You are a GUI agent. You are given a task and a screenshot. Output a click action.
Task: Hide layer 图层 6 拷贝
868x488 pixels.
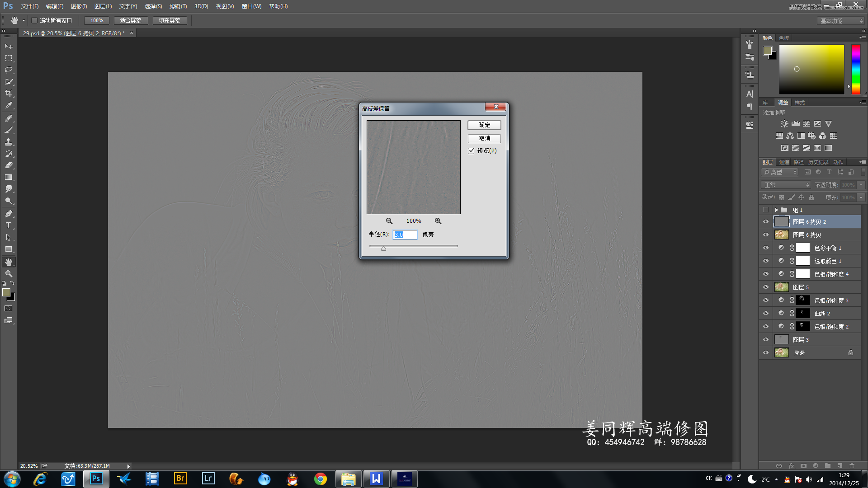[x=766, y=235]
